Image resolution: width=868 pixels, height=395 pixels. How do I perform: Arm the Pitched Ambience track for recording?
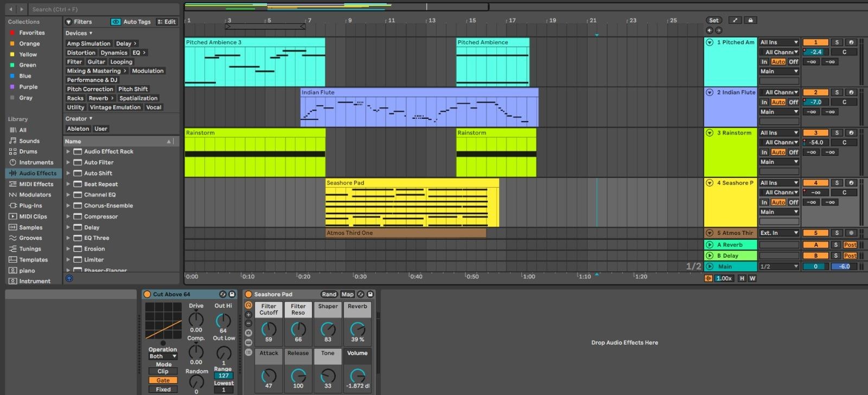851,42
